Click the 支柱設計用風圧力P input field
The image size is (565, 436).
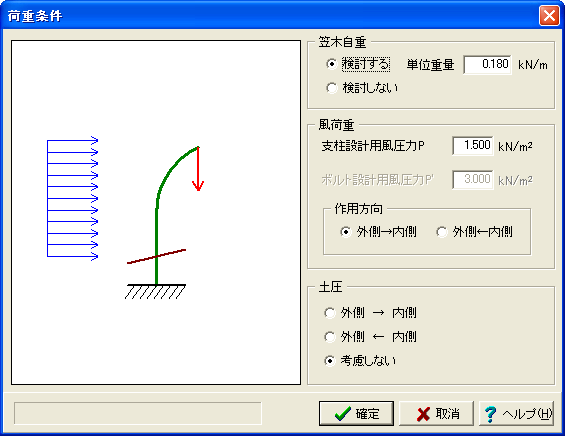tap(472, 146)
